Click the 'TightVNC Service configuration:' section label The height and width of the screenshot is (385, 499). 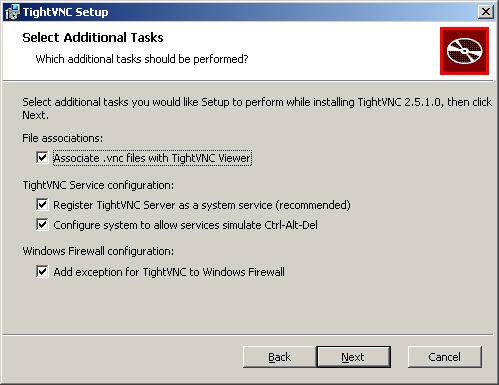tap(98, 185)
